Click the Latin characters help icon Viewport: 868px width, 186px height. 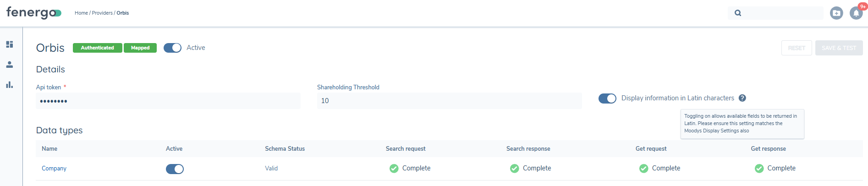point(742,98)
